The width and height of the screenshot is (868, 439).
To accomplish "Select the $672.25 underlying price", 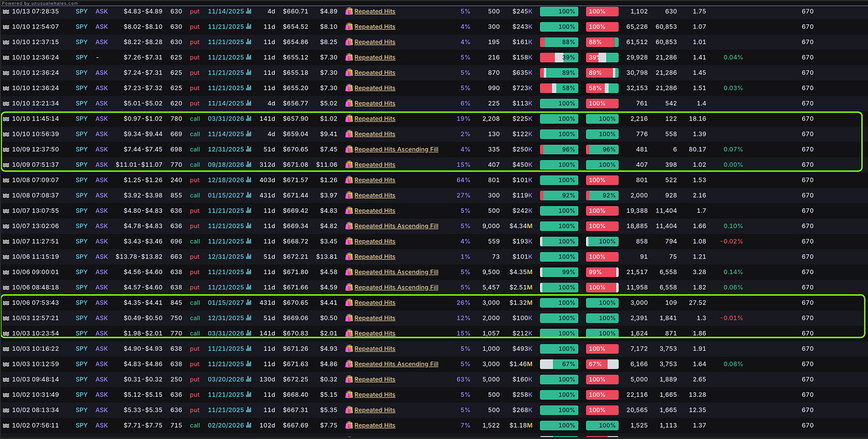I will point(296,379).
